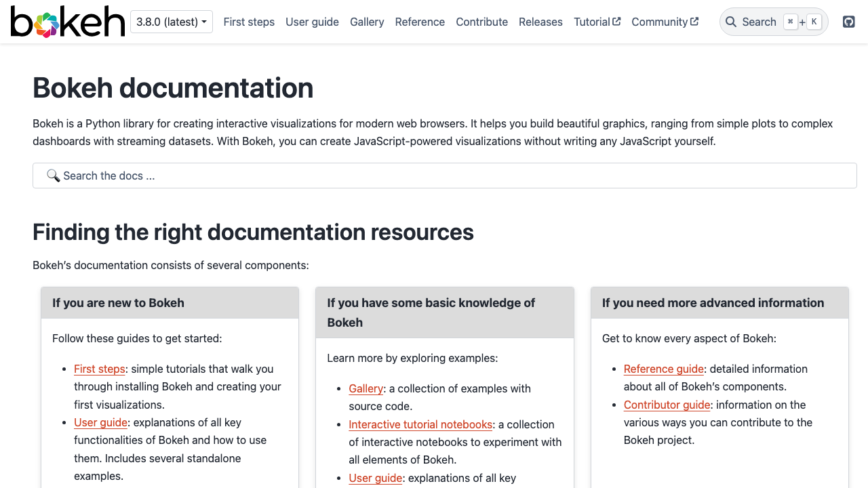Navigate to Releases in the navbar
Screen dimensions: 868x488
(x=540, y=22)
